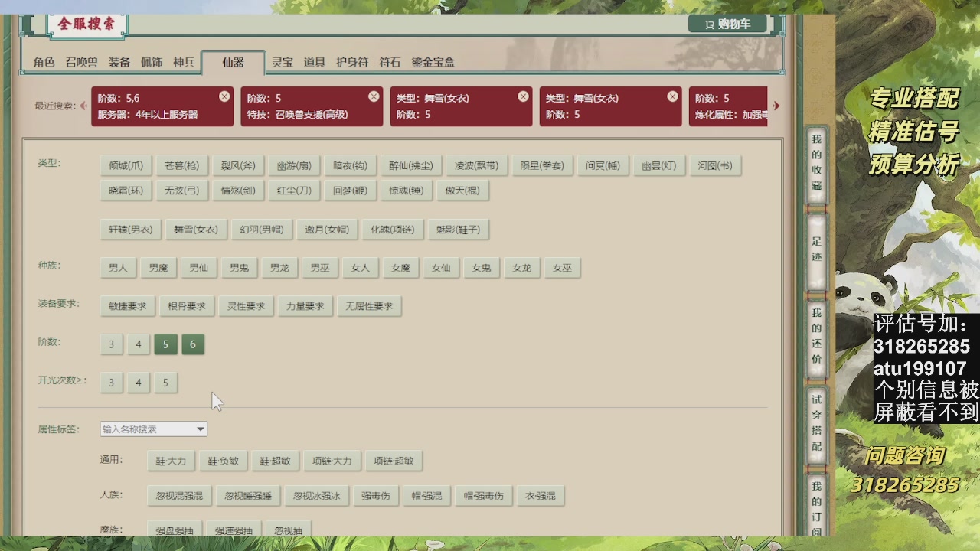Select the 帽·强毒伤 attribute tag
Viewport: 980px width, 551px height.
(x=483, y=496)
